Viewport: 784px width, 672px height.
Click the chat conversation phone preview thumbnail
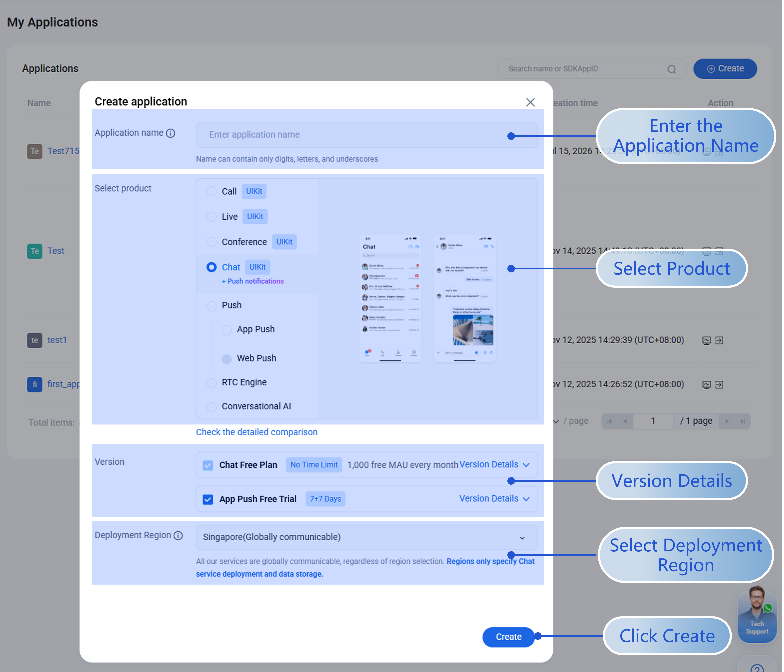(465, 299)
